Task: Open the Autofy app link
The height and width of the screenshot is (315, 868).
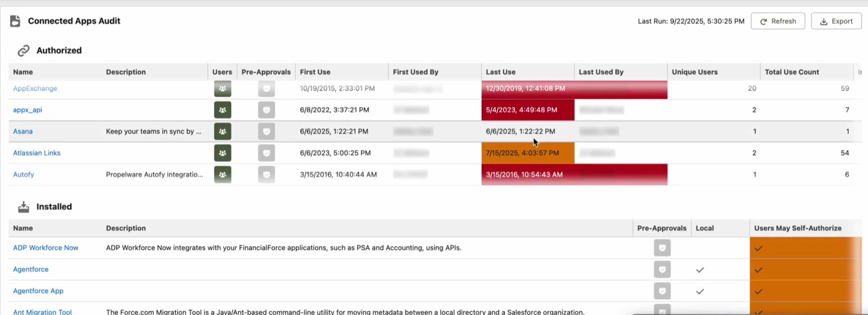Action: pyautogui.click(x=23, y=174)
